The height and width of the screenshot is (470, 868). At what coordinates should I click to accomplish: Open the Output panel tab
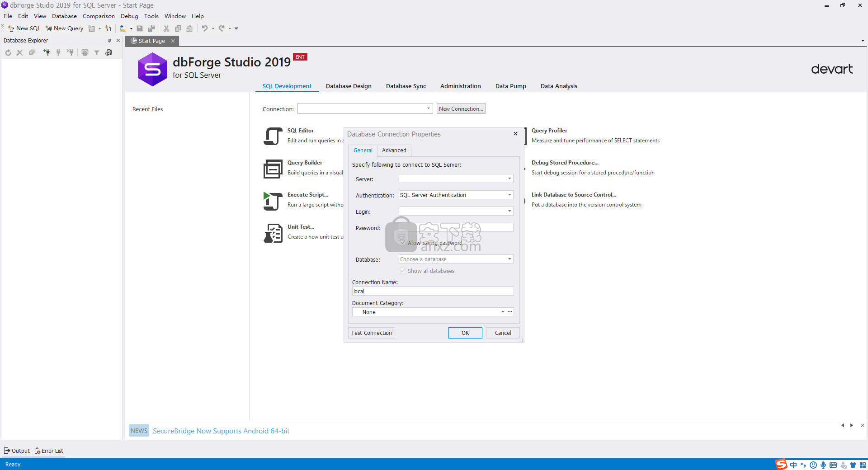[x=17, y=451]
